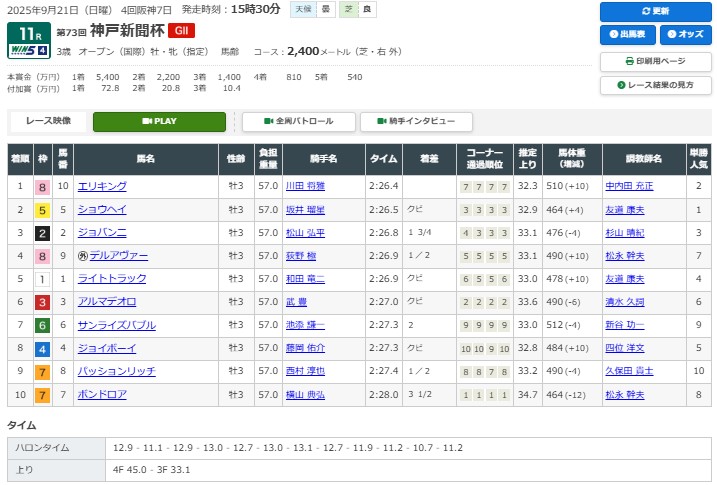
Task: Open trainer 中内田 充正 page
Action: [x=630, y=186]
